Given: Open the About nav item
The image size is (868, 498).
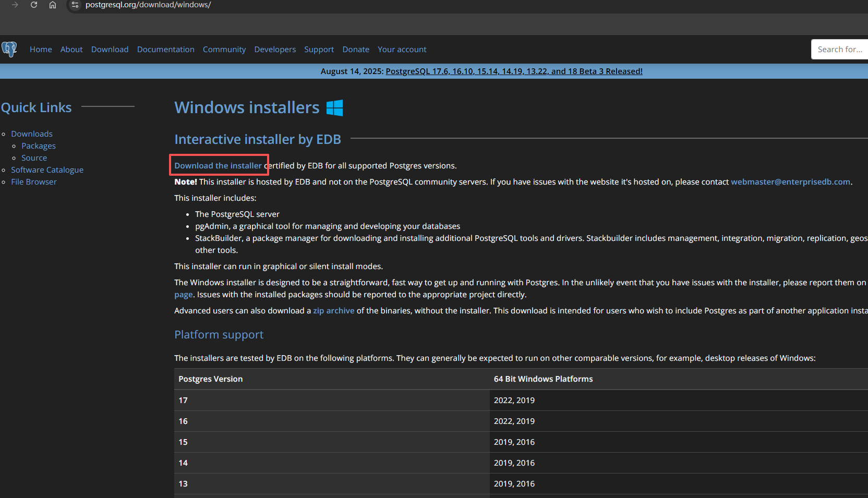Looking at the screenshot, I should 71,50.
